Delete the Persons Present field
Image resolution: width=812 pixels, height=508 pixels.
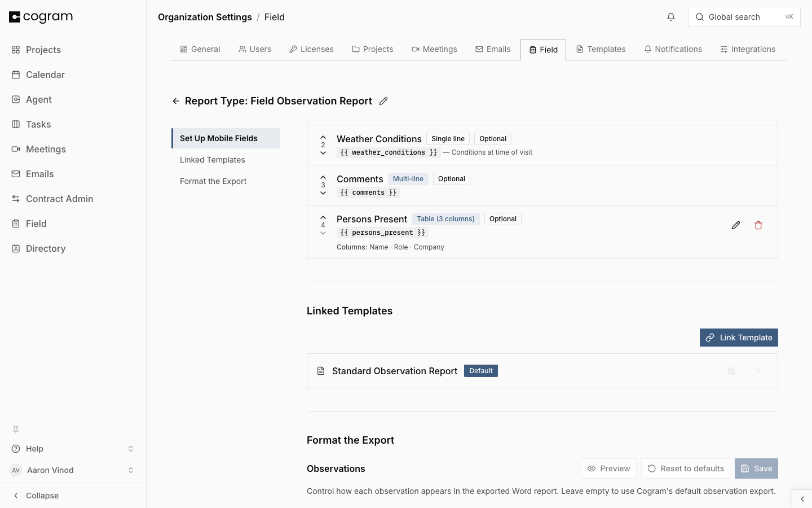pyautogui.click(x=758, y=225)
